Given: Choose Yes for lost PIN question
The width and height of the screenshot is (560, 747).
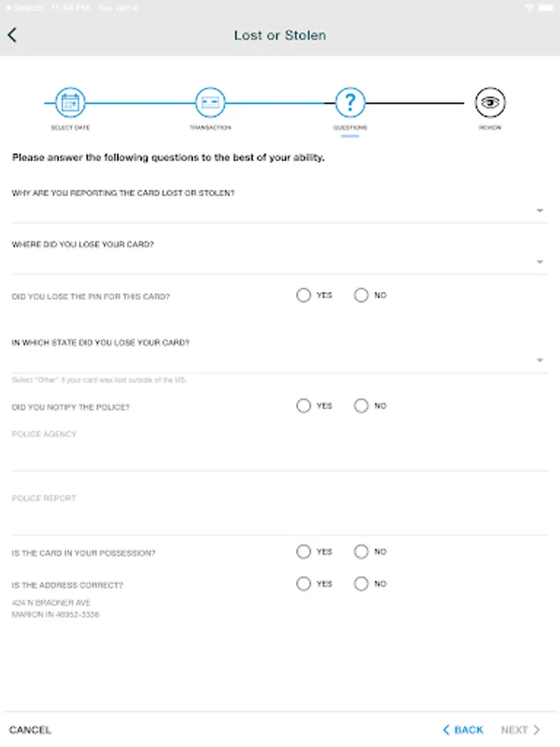Looking at the screenshot, I should [x=304, y=295].
